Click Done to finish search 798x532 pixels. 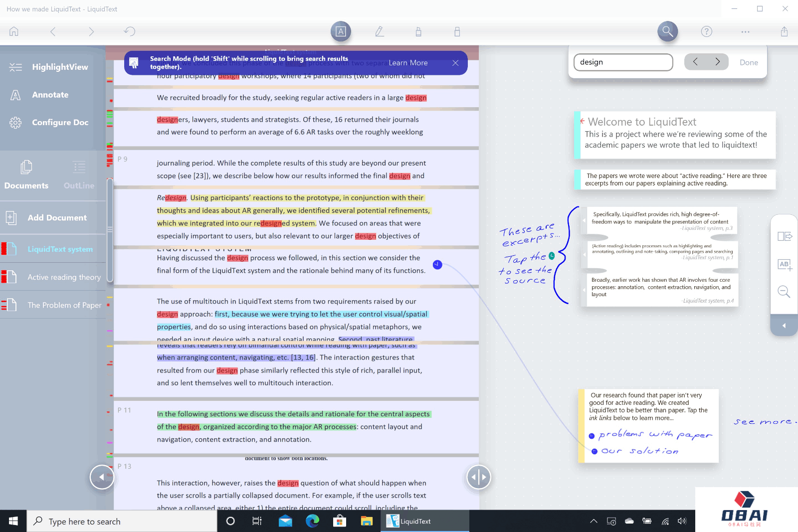click(749, 62)
